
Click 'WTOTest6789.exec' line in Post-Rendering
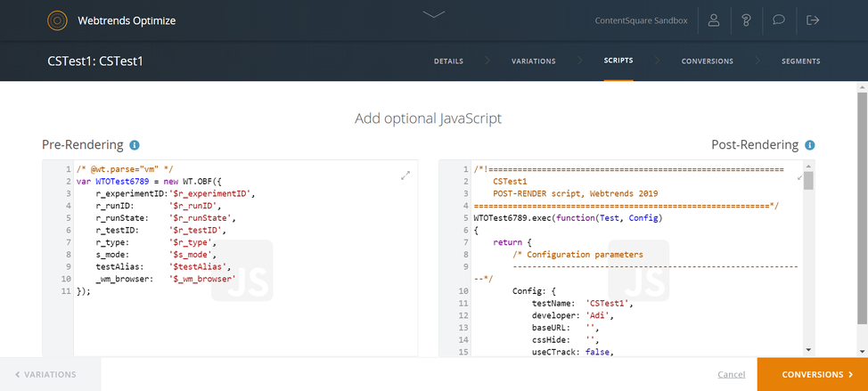568,218
